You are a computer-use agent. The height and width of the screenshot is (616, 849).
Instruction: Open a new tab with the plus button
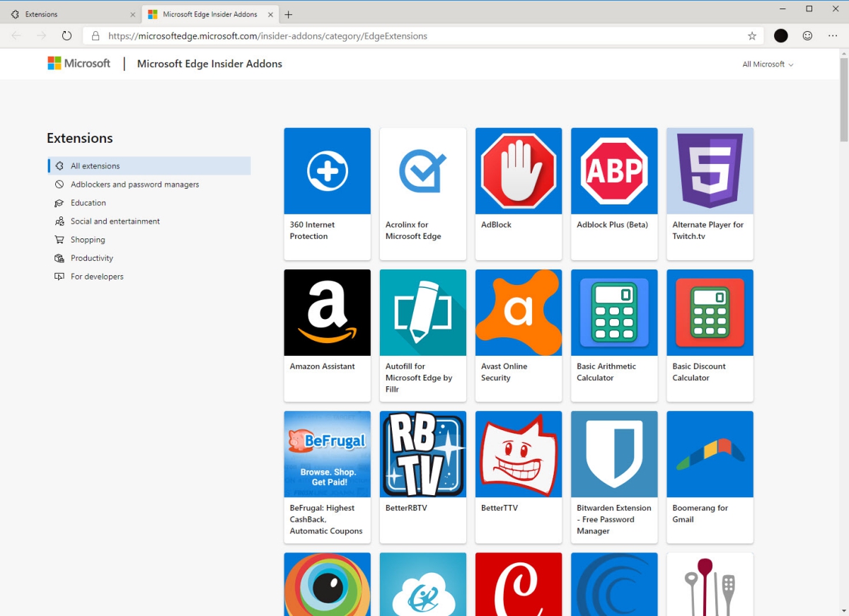[289, 14]
